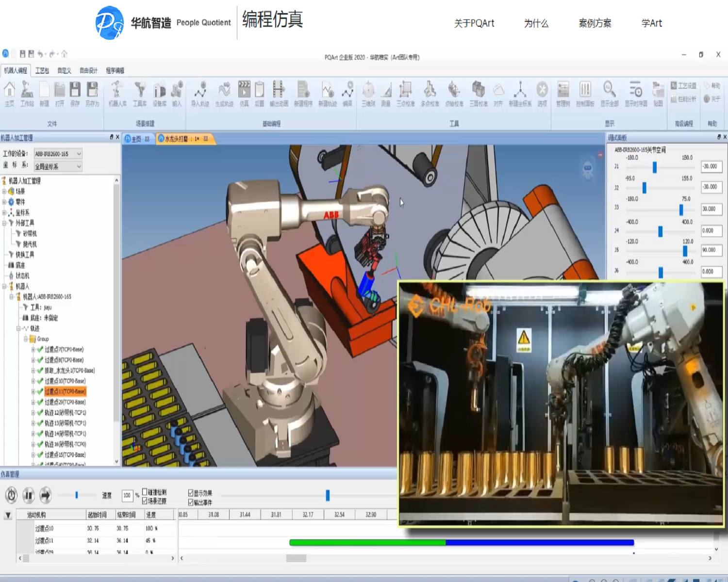Enable the 碰撞检测 collision detection checkbox
The height and width of the screenshot is (582, 728).
pos(145,492)
